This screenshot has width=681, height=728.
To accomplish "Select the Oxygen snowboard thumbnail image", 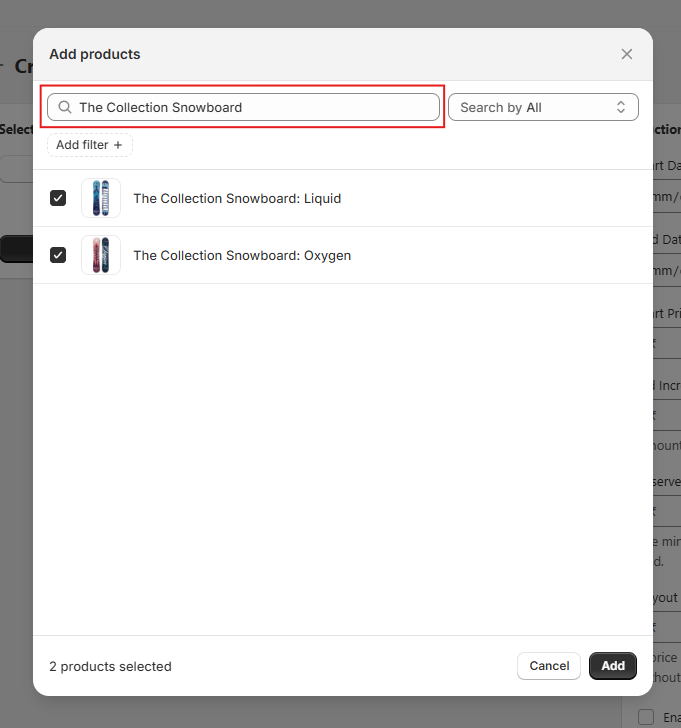I will tap(101, 255).
